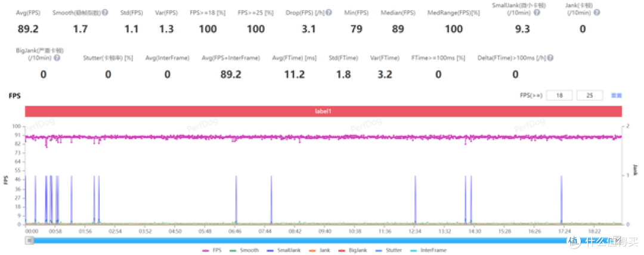Hide the BigJank series via legend
Image resolution: width=644 pixels, height=255 pixels.
coord(354,250)
